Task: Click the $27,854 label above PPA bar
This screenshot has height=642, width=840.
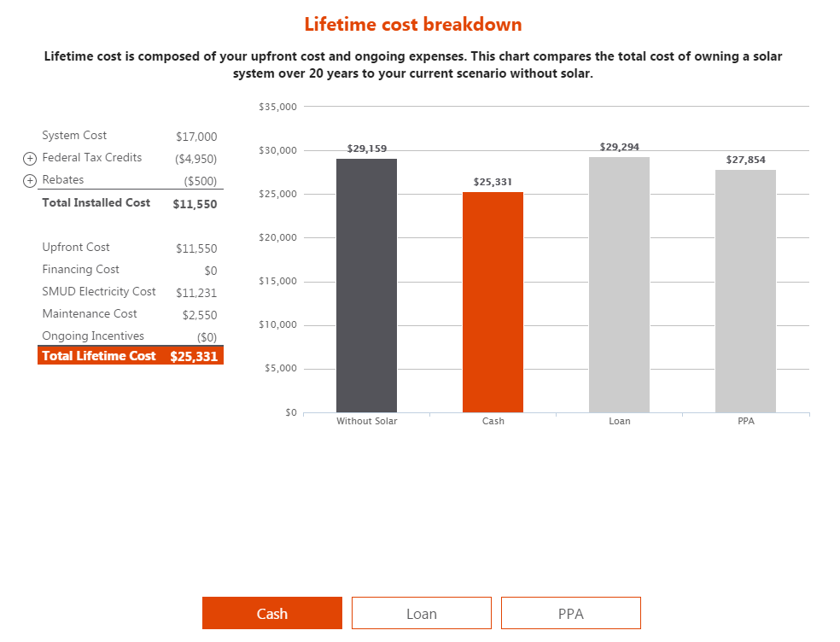Action: (x=745, y=160)
